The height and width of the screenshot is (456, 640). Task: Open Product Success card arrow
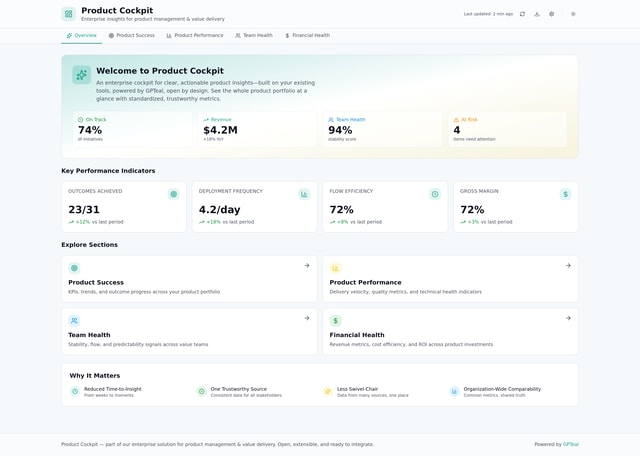(x=307, y=266)
